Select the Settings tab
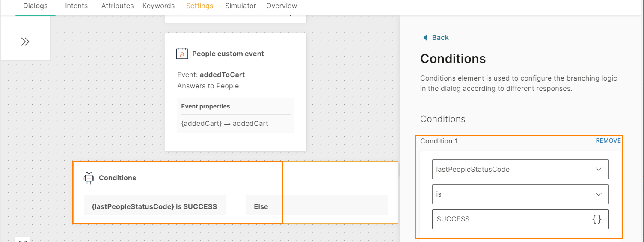This screenshot has width=644, height=242. point(200,6)
